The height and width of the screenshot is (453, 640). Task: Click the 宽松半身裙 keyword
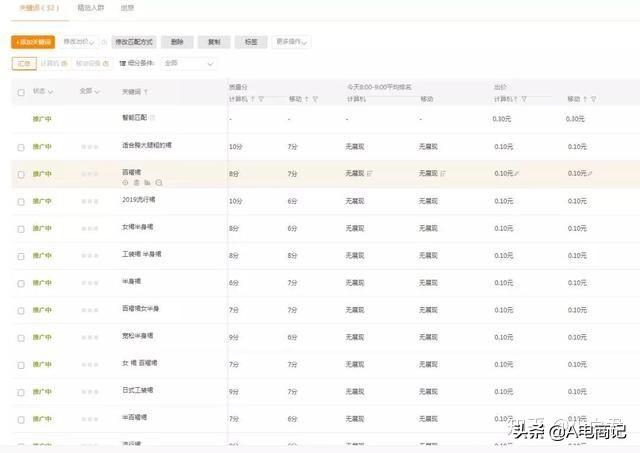coord(138,336)
